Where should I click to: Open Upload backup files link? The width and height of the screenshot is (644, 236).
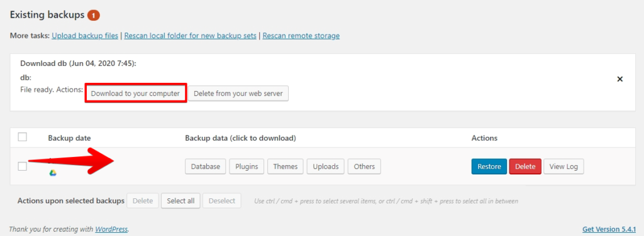(85, 36)
